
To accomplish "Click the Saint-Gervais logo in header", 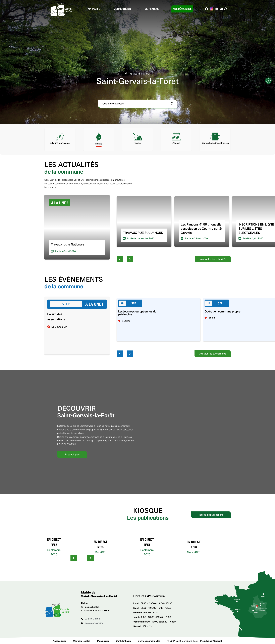I will coord(61,9).
